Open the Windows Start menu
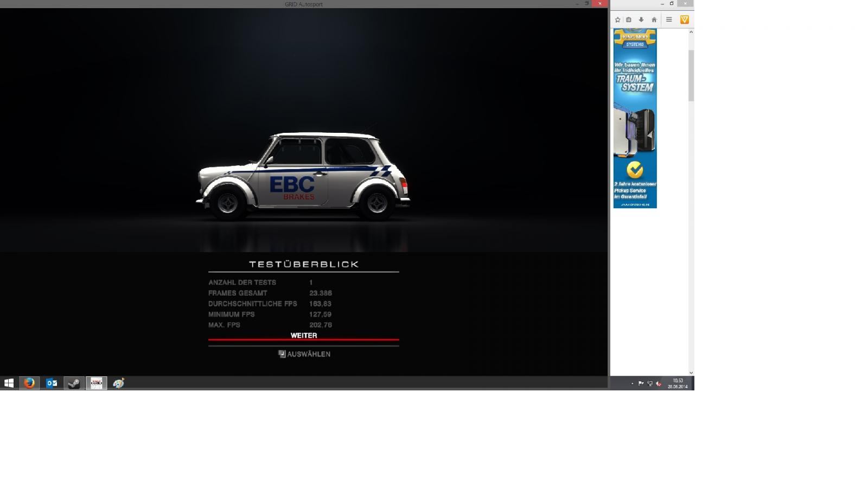Screen dimensions: 868x488 click(x=9, y=383)
